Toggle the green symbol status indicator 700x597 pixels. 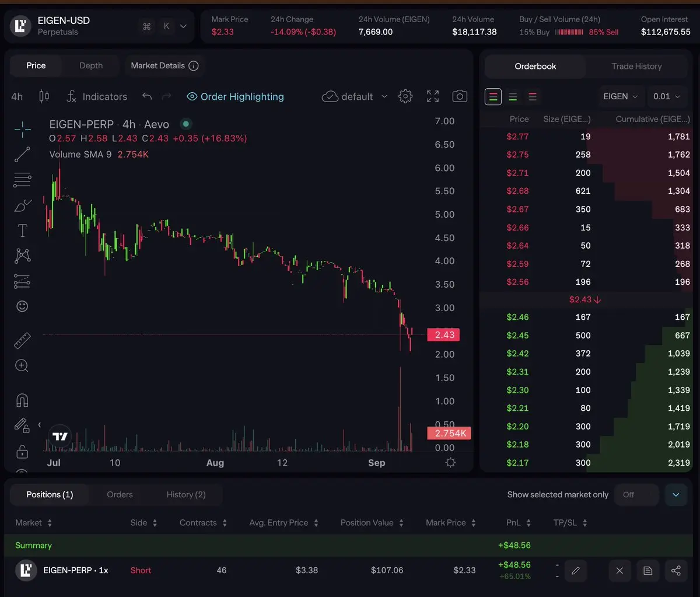(186, 124)
